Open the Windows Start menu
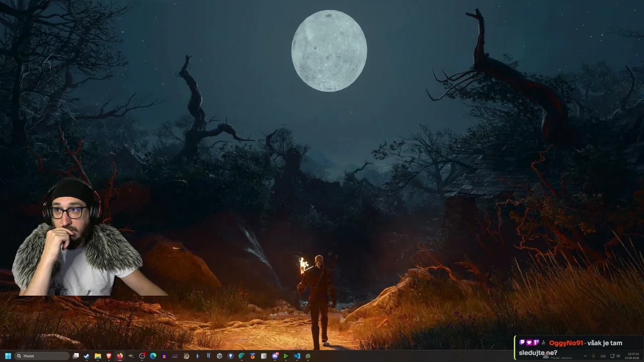Screen dimensions: 644x362 [x=8, y=356]
